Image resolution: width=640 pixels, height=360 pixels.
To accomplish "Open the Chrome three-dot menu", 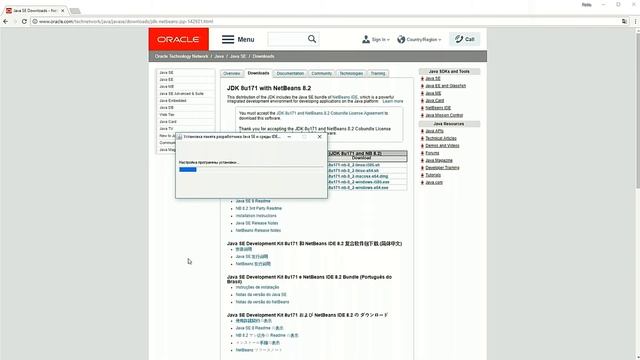I will (635, 21).
